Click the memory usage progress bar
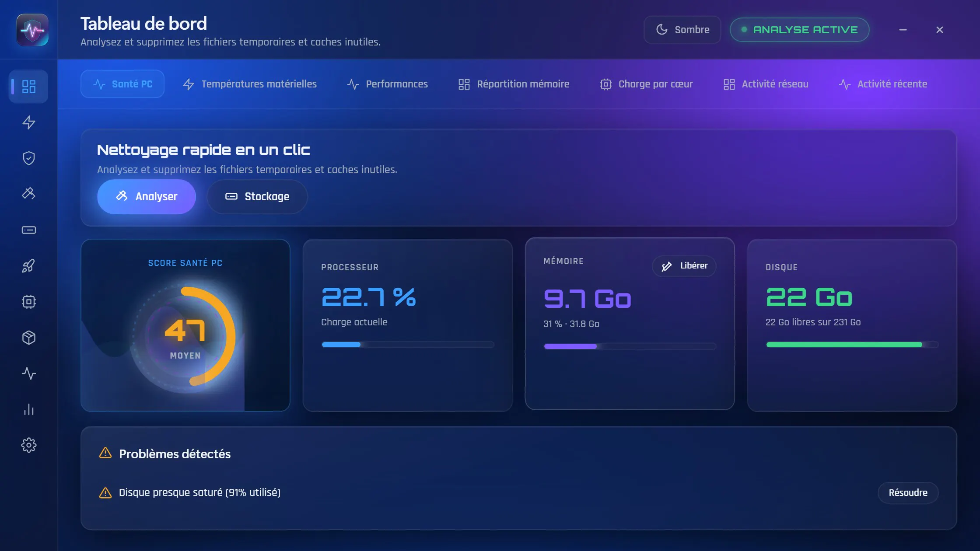Screen dimensions: 980x551 coord(630,346)
